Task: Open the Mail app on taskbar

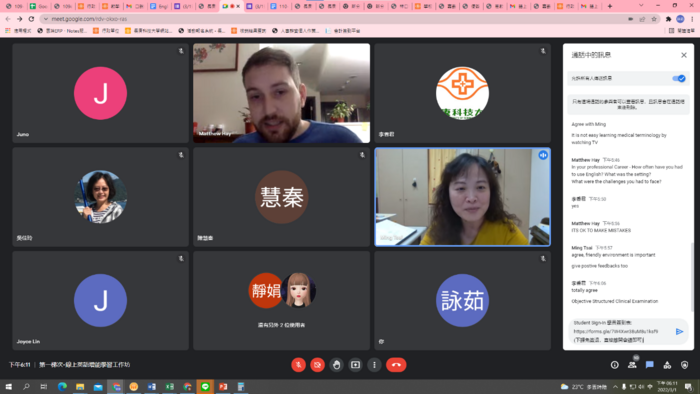Action: (x=98, y=386)
